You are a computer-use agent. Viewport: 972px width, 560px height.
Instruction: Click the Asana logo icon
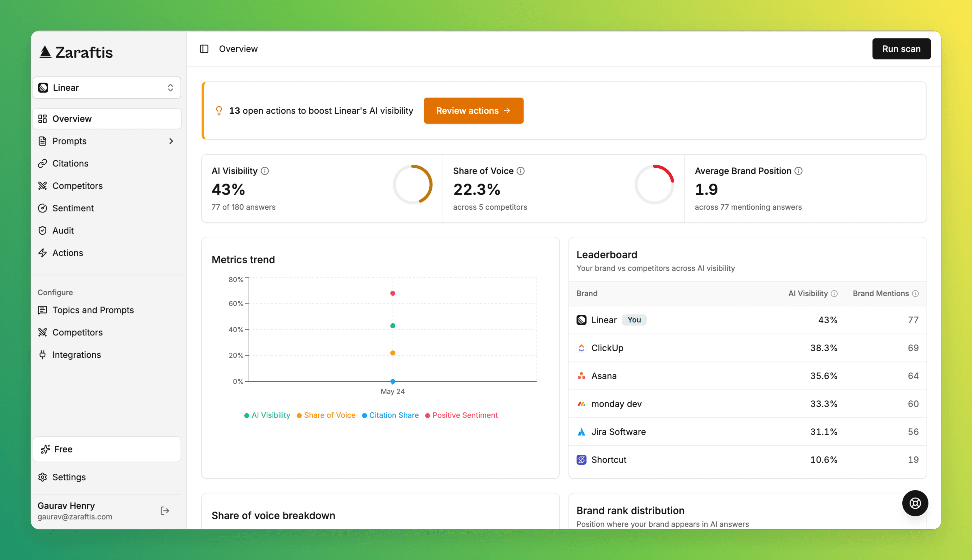click(582, 376)
